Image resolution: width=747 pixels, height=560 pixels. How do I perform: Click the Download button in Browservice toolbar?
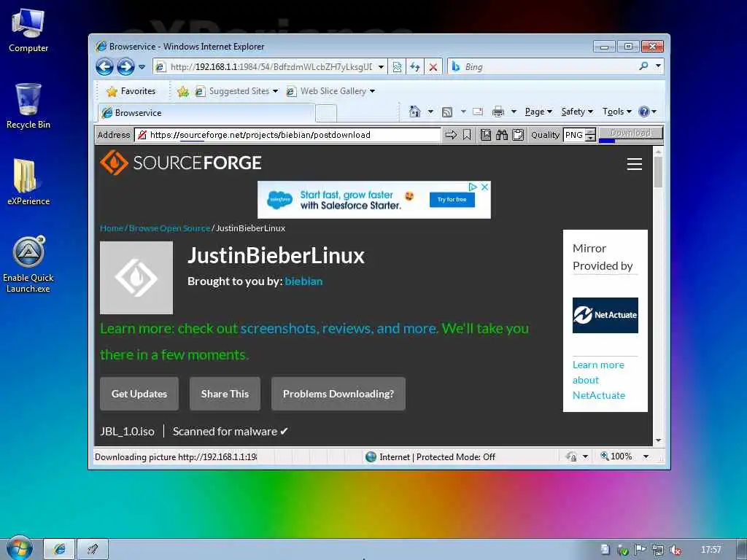tap(631, 133)
